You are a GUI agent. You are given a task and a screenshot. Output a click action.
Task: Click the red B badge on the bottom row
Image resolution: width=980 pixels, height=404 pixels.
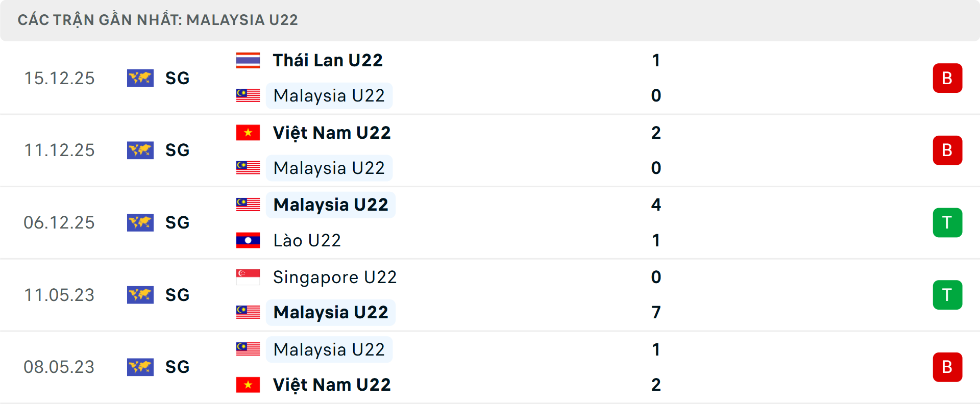[x=947, y=367]
